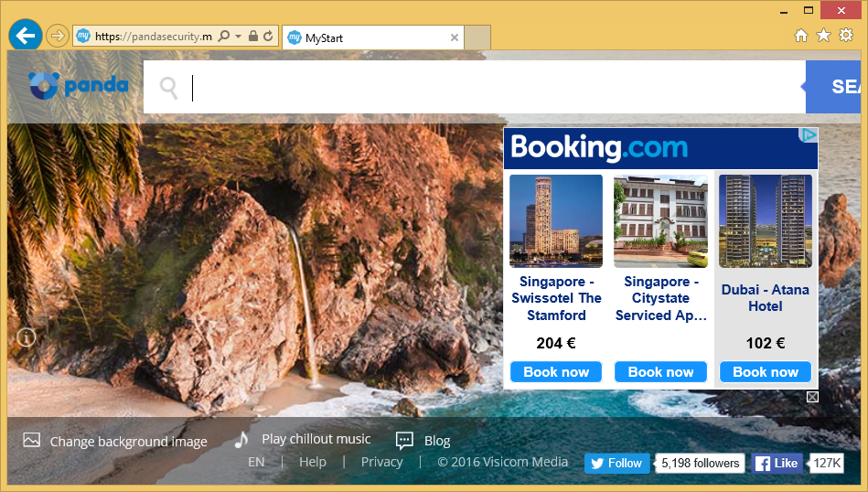
Task: Click the browser Back arrow button
Action: [25, 36]
